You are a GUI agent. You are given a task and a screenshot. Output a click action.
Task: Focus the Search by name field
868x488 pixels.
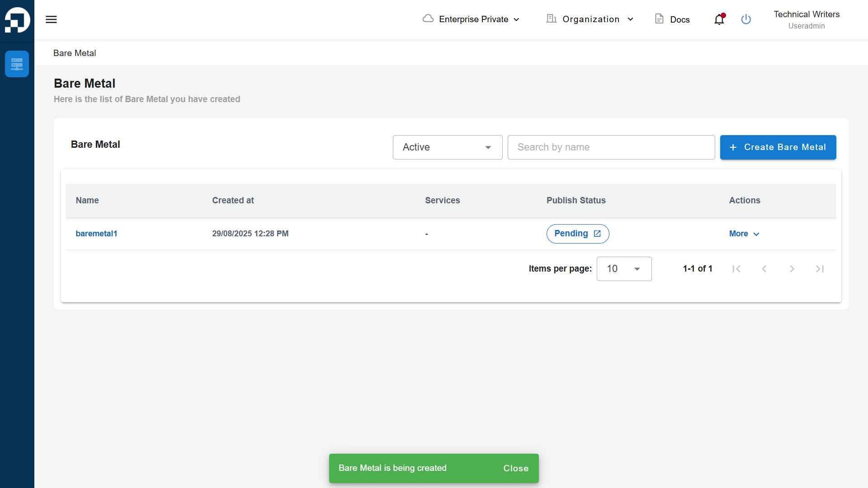click(x=611, y=147)
